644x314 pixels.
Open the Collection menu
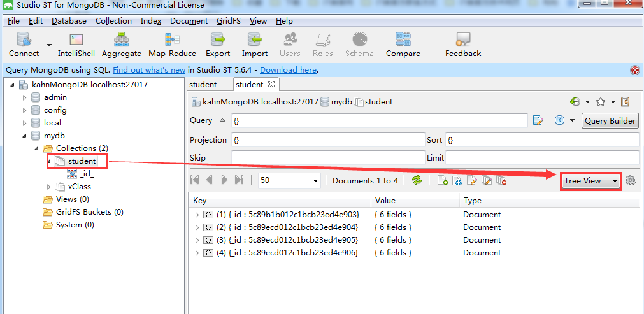[x=114, y=21]
